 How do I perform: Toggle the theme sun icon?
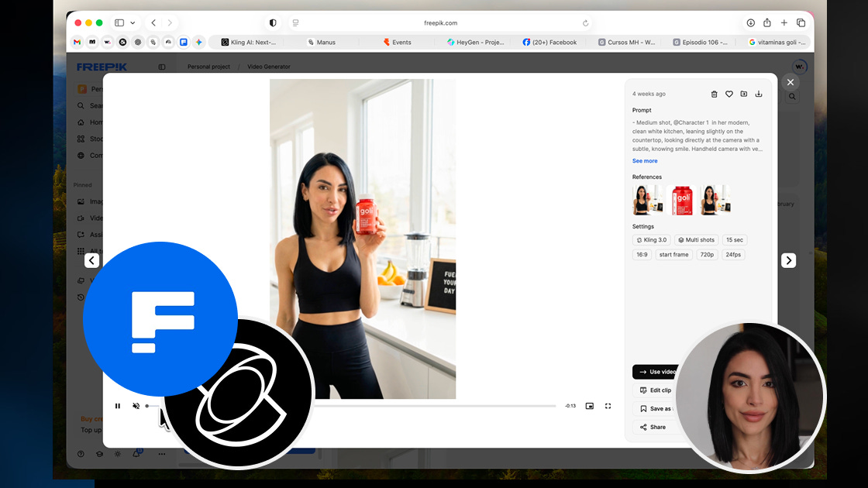(x=117, y=454)
